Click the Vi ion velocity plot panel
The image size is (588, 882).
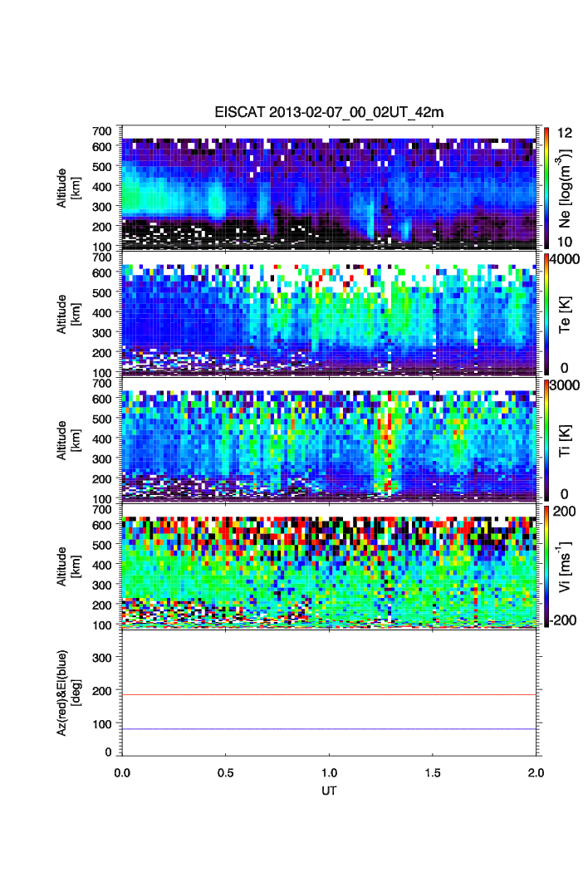(329, 566)
